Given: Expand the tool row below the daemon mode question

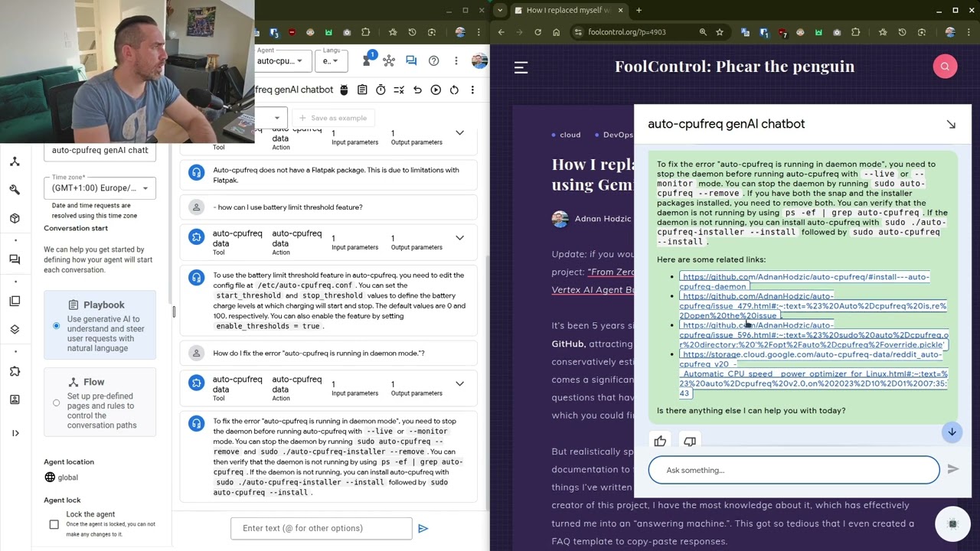Looking at the screenshot, I should click(459, 384).
